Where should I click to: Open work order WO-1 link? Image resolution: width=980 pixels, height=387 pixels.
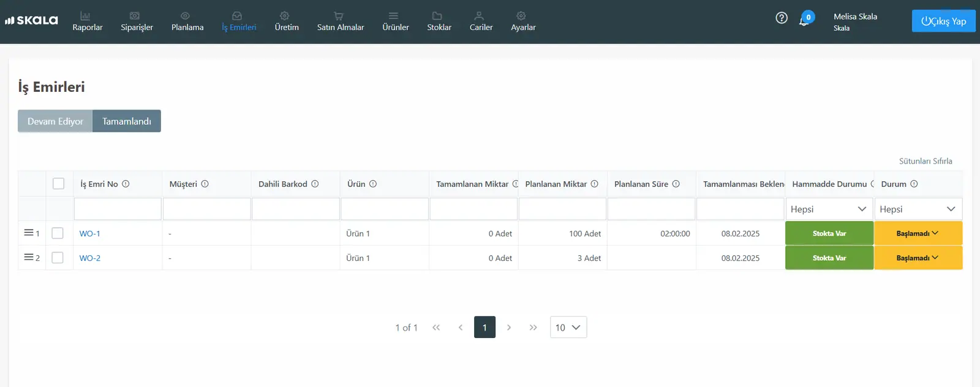point(90,233)
